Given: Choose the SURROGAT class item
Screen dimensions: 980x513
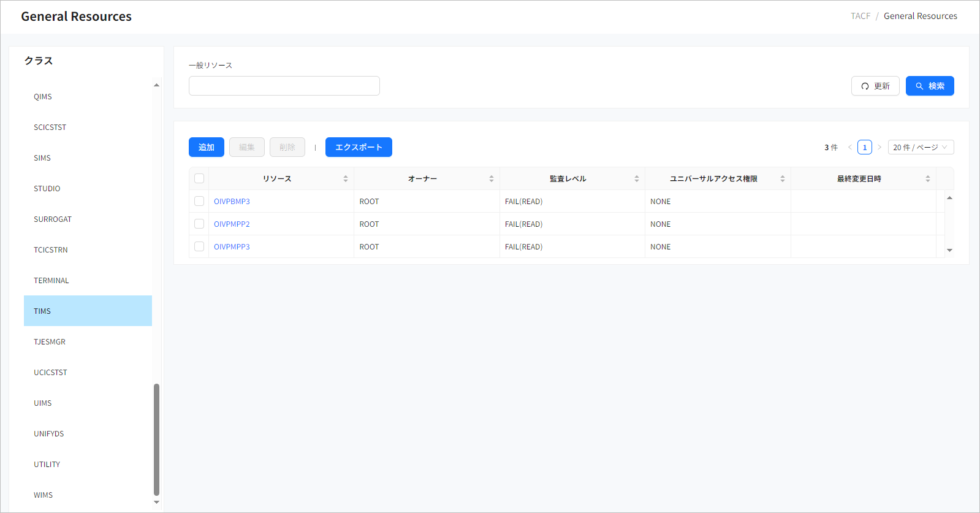Looking at the screenshot, I should click(53, 219).
